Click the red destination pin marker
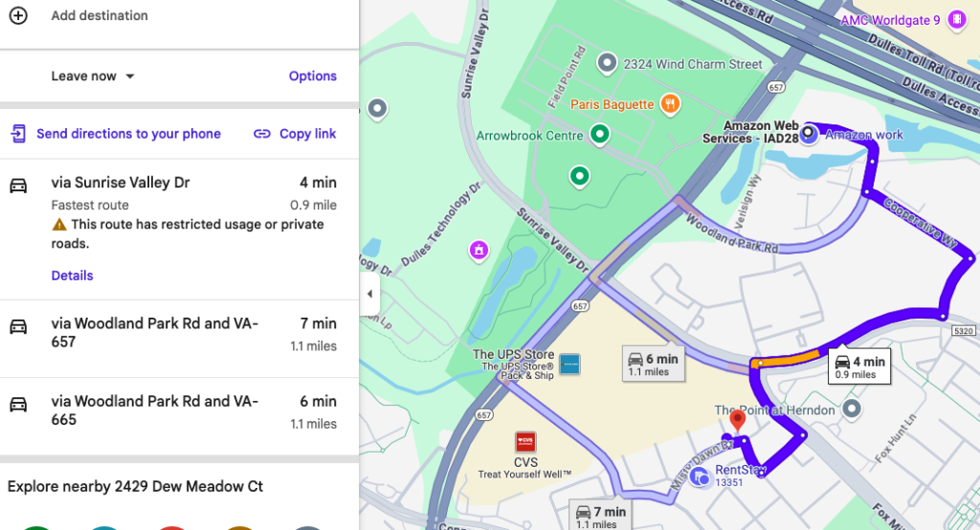Screen dimensions: 980x530 737,419
